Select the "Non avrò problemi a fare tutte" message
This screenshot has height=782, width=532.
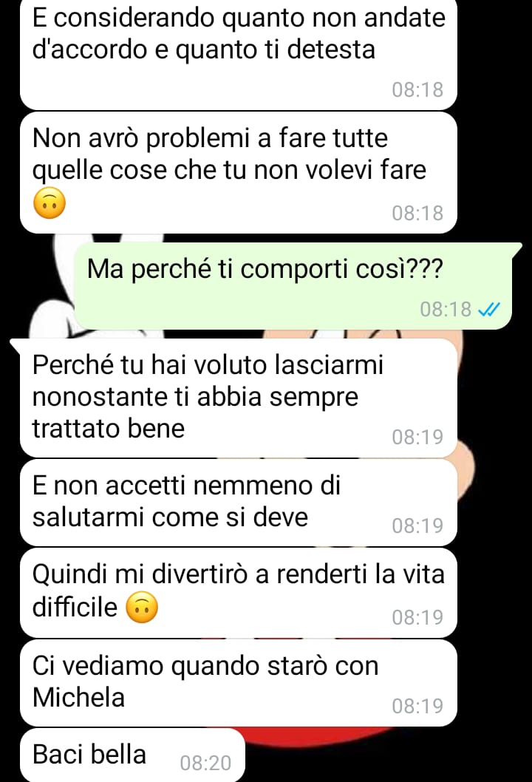coord(239,172)
